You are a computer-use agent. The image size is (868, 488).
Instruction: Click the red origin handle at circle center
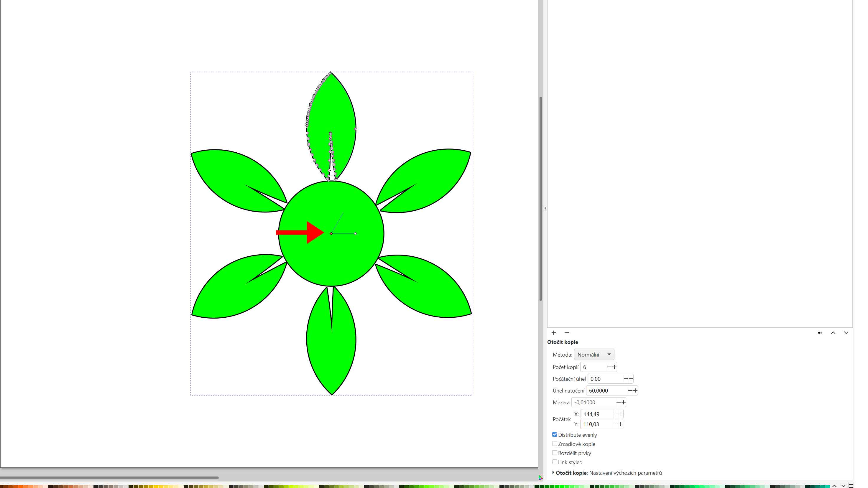click(331, 233)
